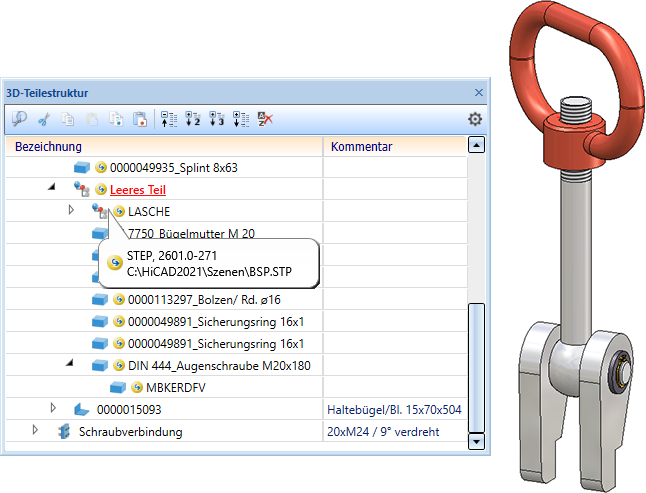This screenshot has width=646, height=493.
Task: Click the expand to level 2 icon
Action: coord(193,119)
